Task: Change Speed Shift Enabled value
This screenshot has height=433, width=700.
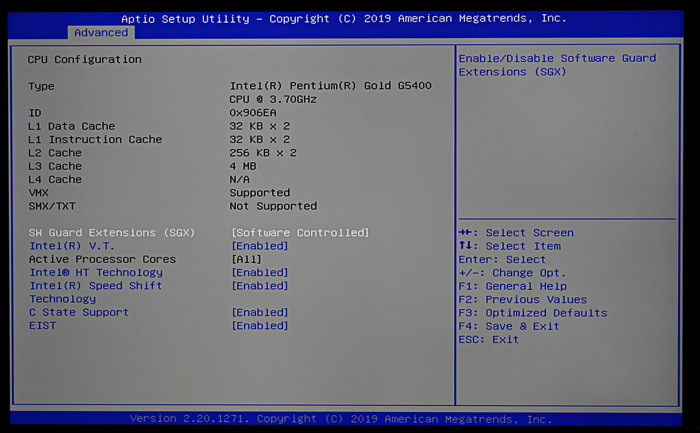Action: pyautogui.click(x=260, y=286)
